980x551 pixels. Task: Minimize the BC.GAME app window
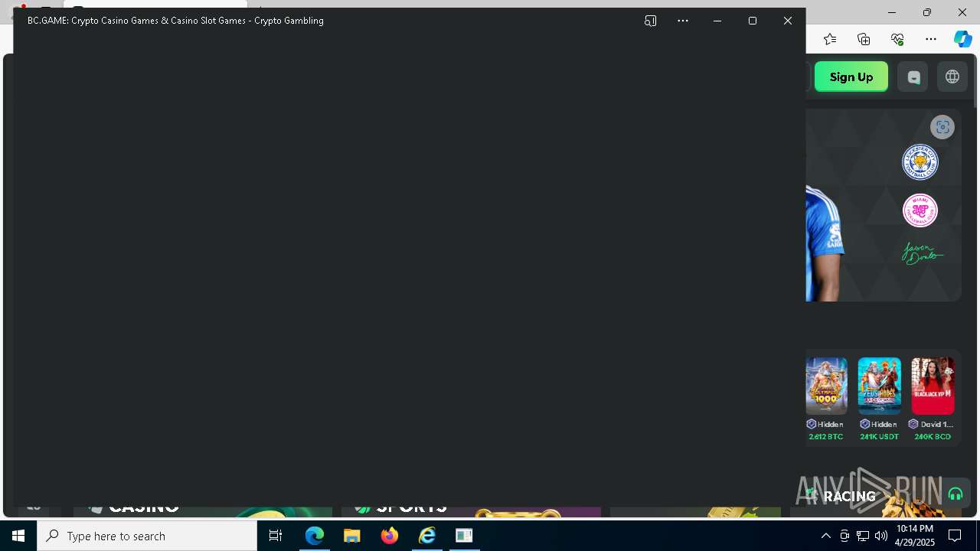(717, 21)
